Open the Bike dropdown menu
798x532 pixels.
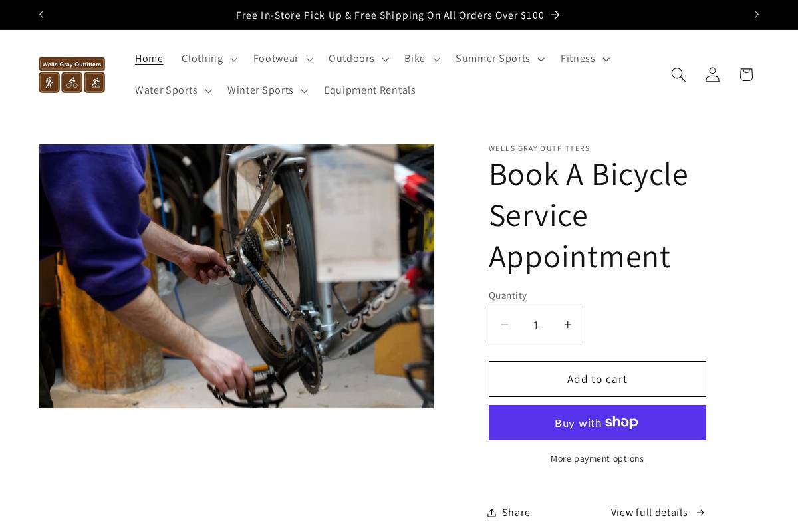422,59
